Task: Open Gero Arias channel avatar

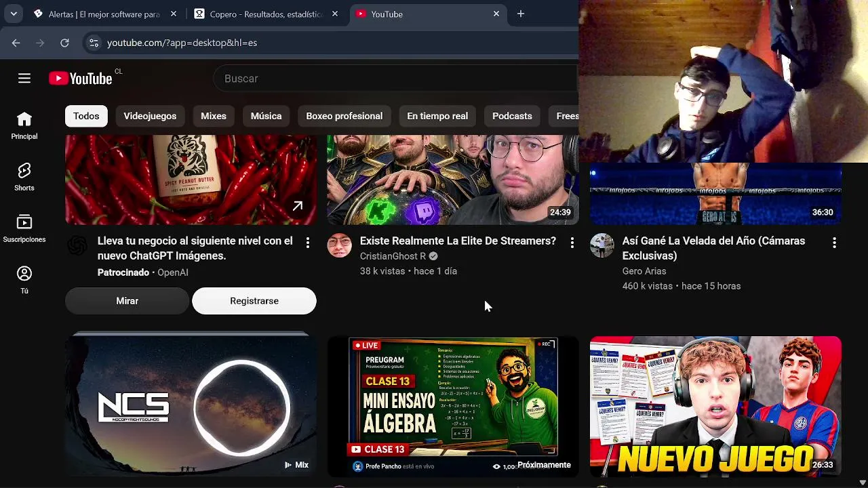Action: click(x=602, y=245)
